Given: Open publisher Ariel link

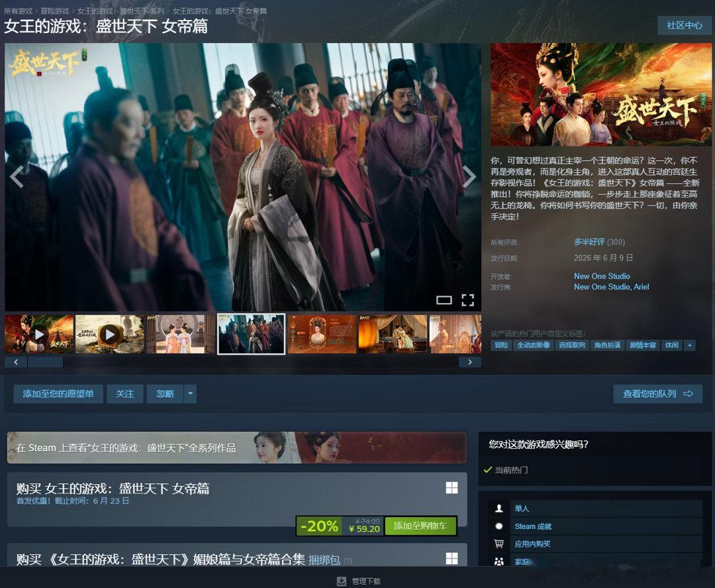Looking at the screenshot, I should 641,287.
